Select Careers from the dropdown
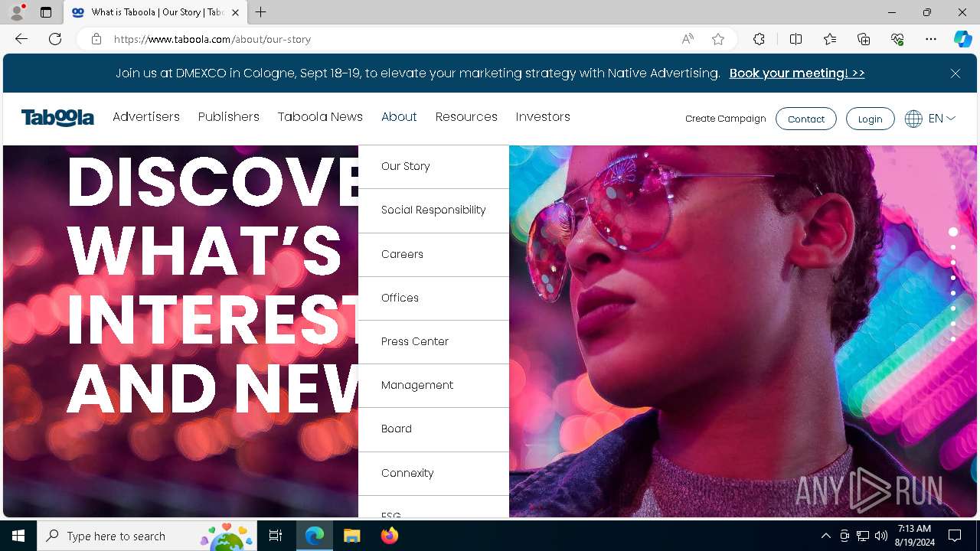The width and height of the screenshot is (980, 551). pos(433,255)
